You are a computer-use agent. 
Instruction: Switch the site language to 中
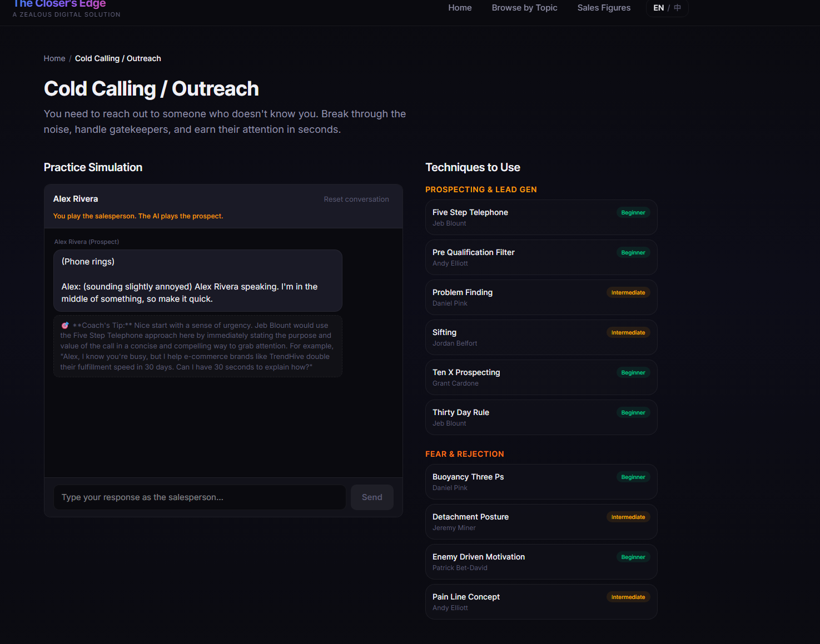coord(677,8)
